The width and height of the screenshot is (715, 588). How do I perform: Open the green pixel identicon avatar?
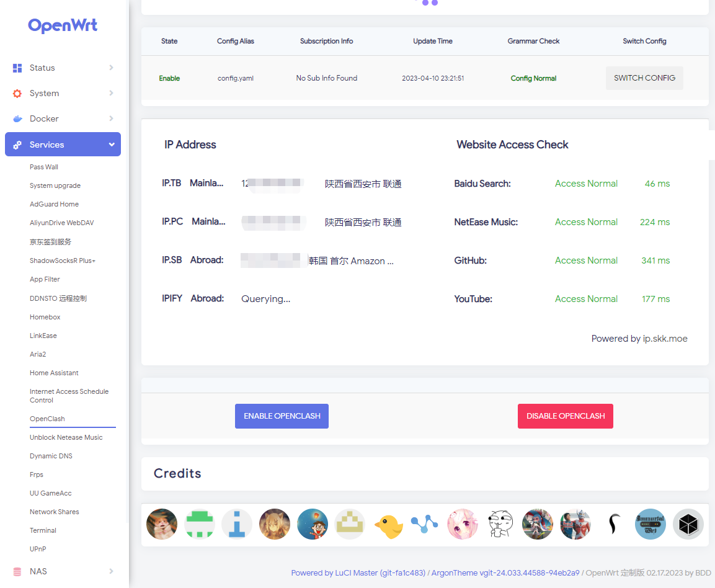200,524
